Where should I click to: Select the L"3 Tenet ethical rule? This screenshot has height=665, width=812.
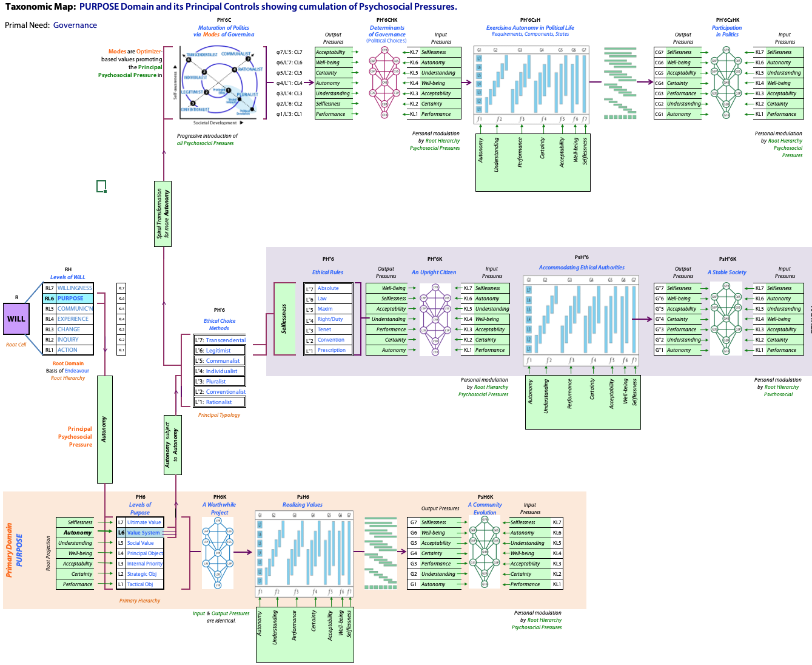[328, 330]
